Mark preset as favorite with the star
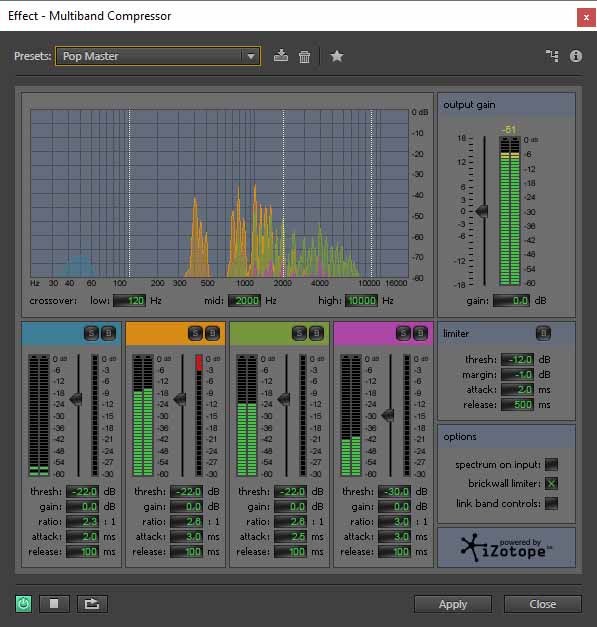The height and width of the screenshot is (627, 597). coord(337,56)
